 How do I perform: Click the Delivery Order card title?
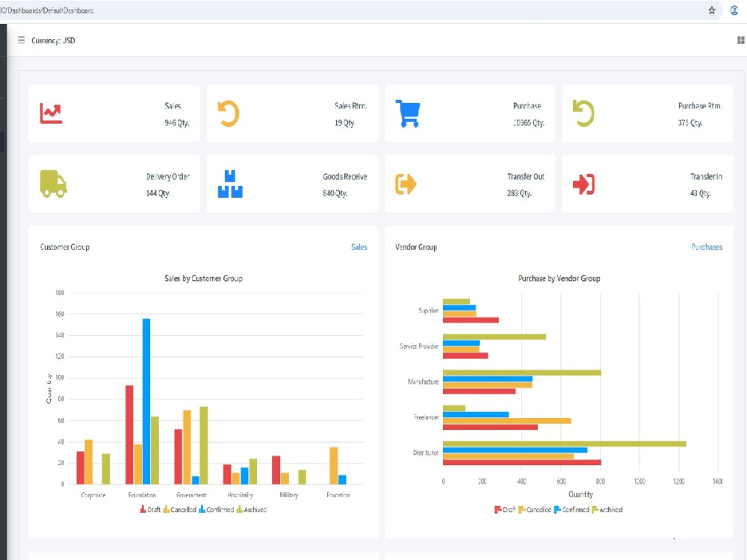167,176
